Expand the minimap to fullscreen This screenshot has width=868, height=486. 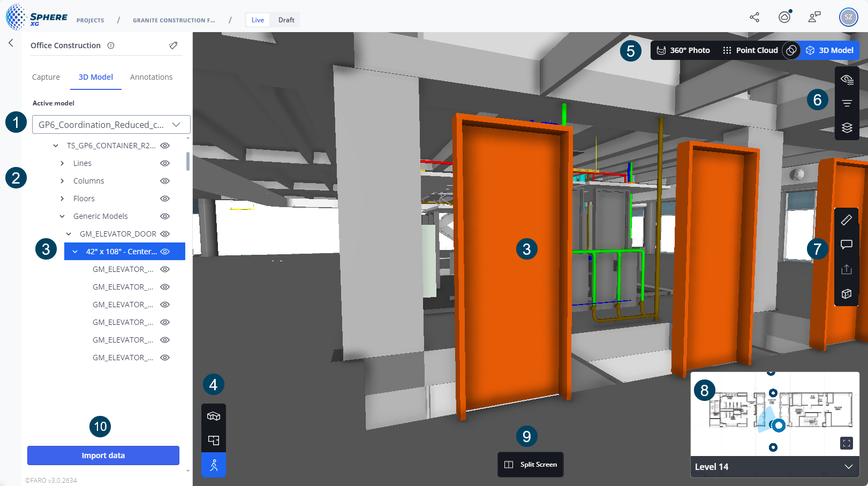point(847,443)
